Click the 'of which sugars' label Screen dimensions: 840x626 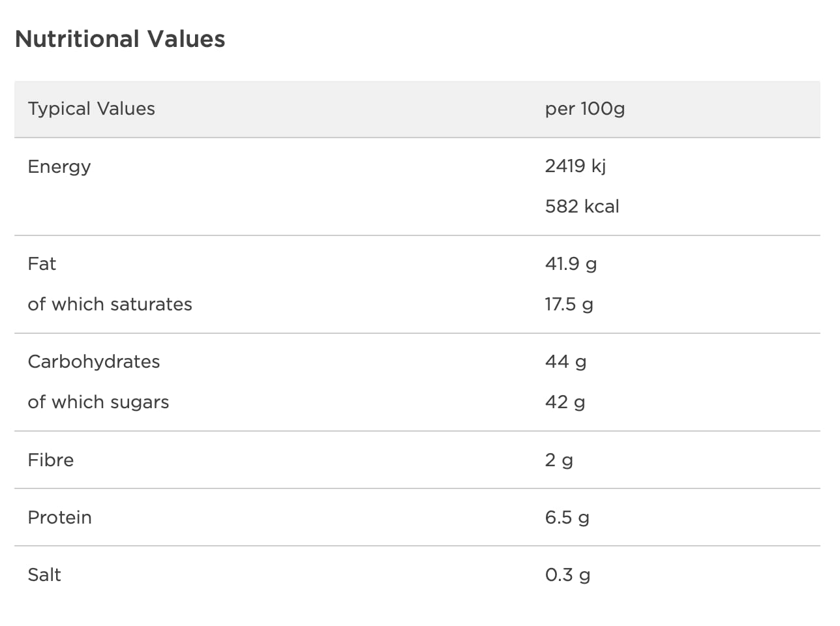[x=98, y=402]
